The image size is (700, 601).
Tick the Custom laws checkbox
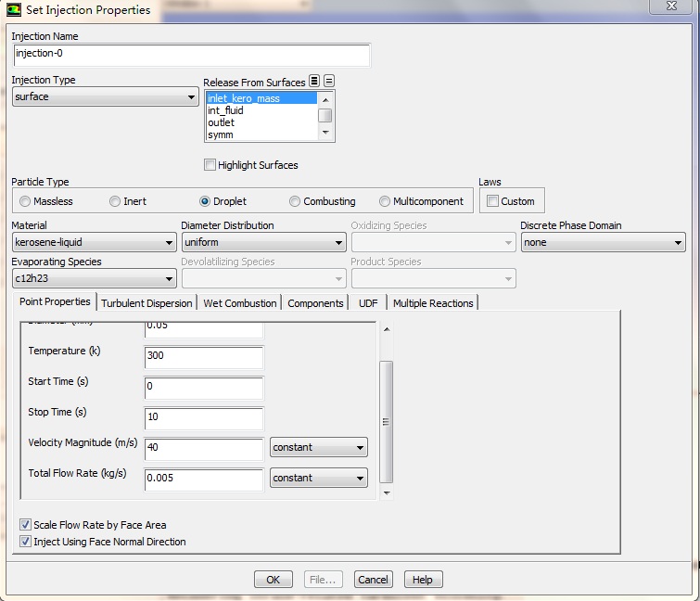493,201
